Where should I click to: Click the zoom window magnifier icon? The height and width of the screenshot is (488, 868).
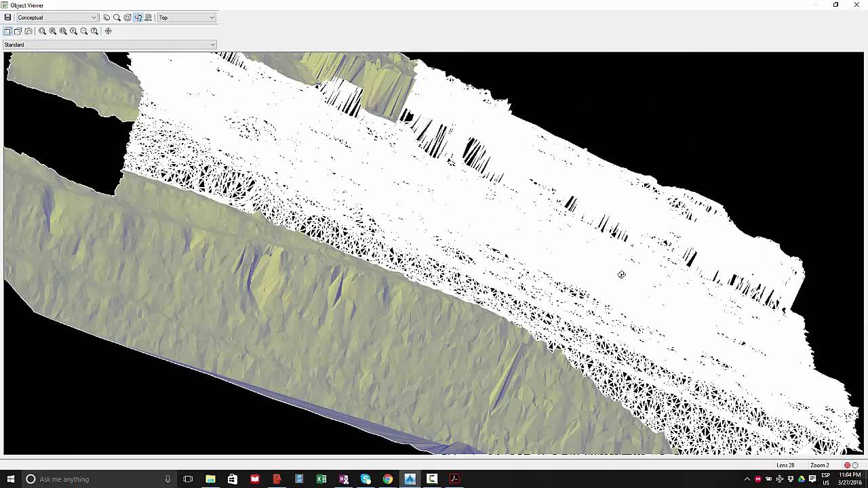(x=42, y=31)
